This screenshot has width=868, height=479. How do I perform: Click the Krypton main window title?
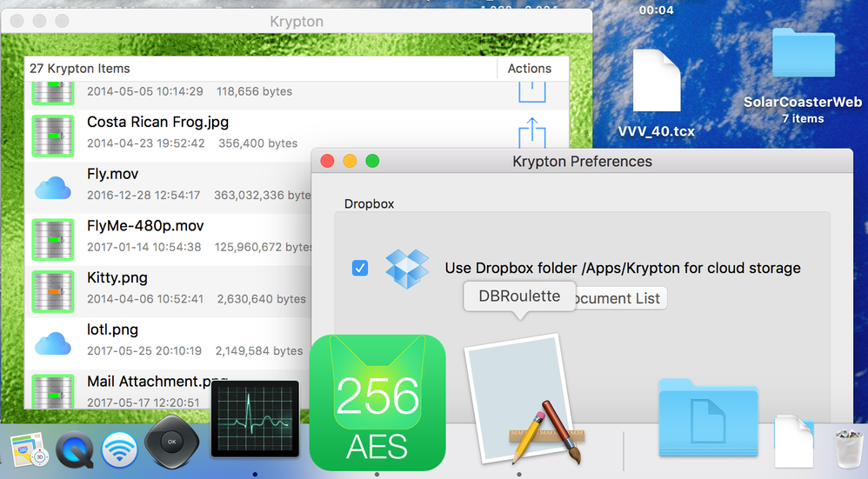tap(297, 22)
